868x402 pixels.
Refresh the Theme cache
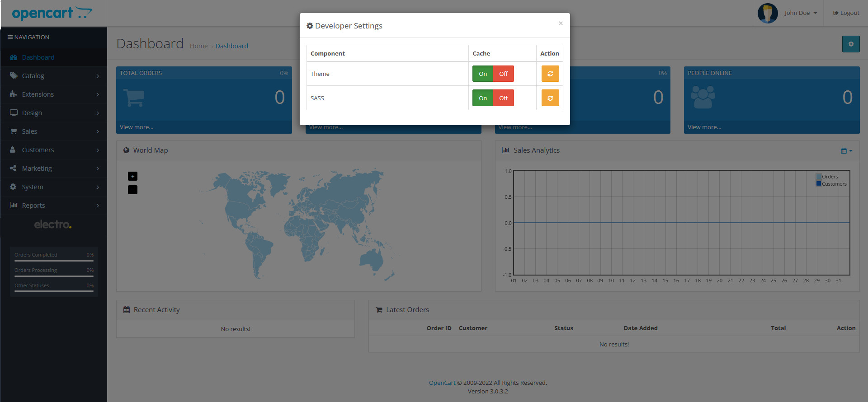tap(550, 74)
